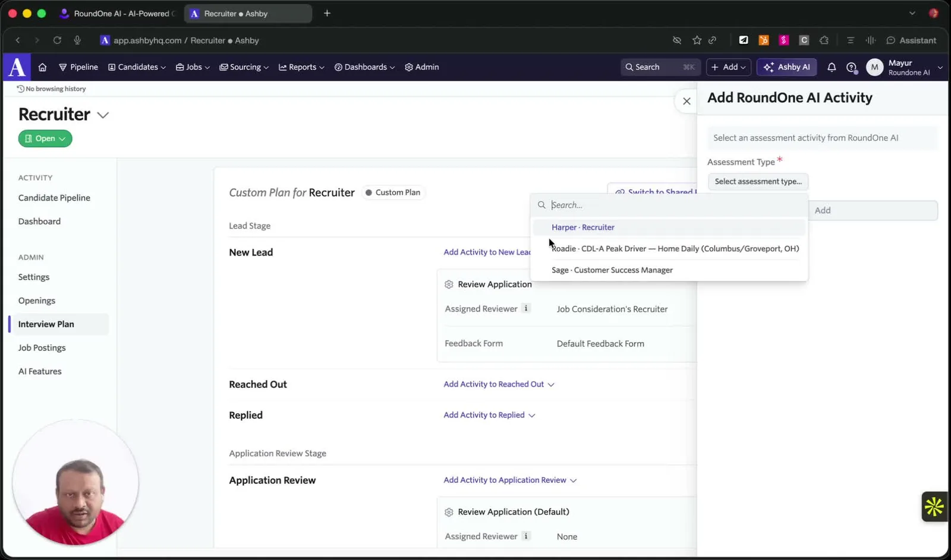The image size is (951, 560).
Task: Click the dropdown Search field
Action: [670, 205]
